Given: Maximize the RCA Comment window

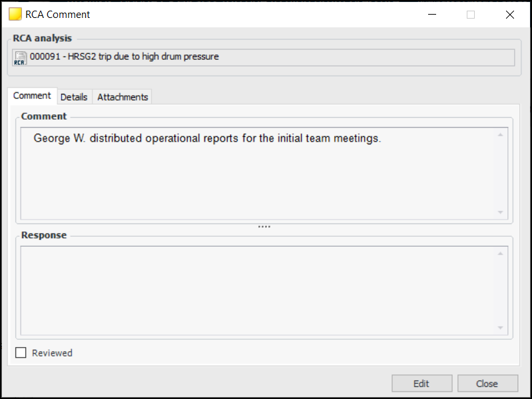Looking at the screenshot, I should click(x=471, y=14).
